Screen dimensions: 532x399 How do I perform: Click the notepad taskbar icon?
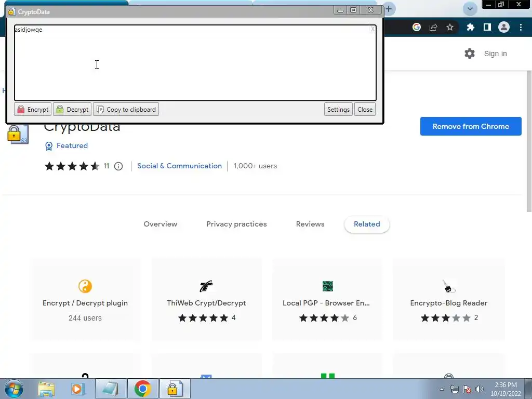click(111, 389)
